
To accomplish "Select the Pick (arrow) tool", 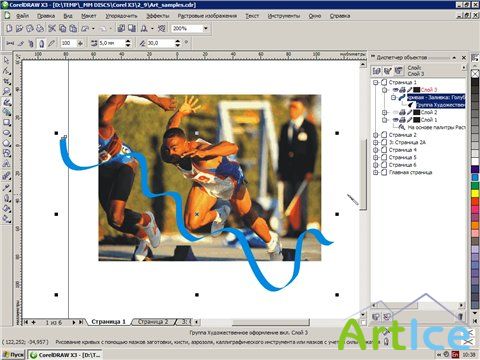I will click(6, 60).
